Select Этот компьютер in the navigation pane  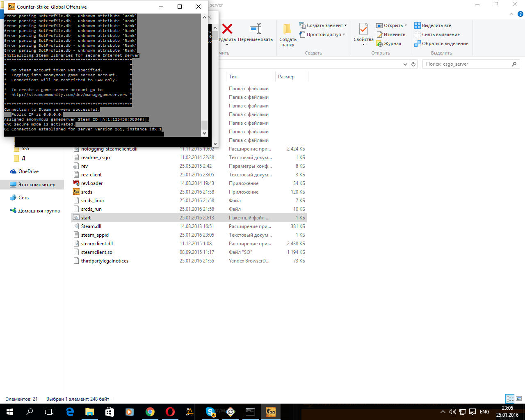(37, 185)
